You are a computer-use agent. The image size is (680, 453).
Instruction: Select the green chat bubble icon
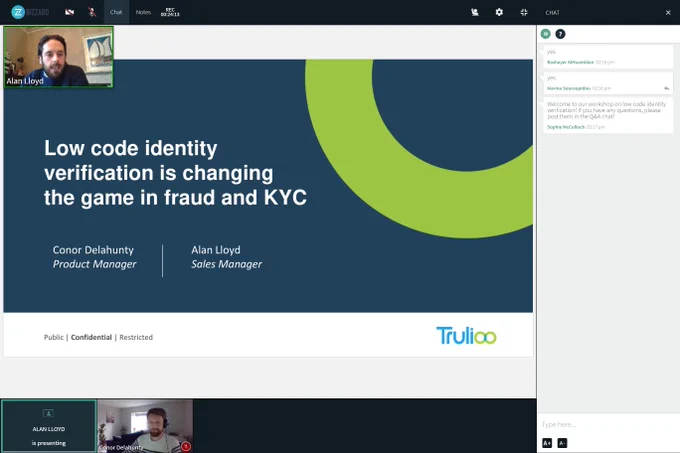[x=546, y=34]
